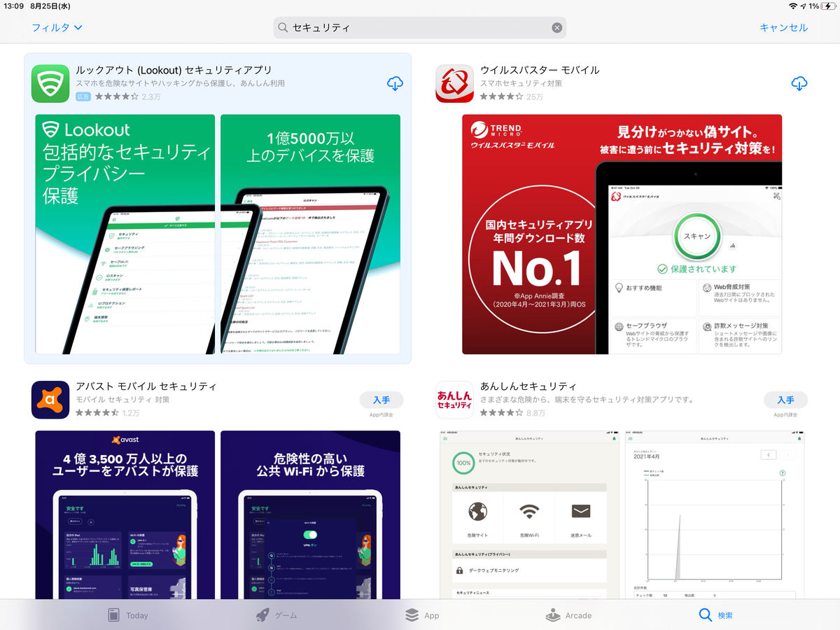View Lookout 1億5000万 devices screenshot

(x=310, y=234)
